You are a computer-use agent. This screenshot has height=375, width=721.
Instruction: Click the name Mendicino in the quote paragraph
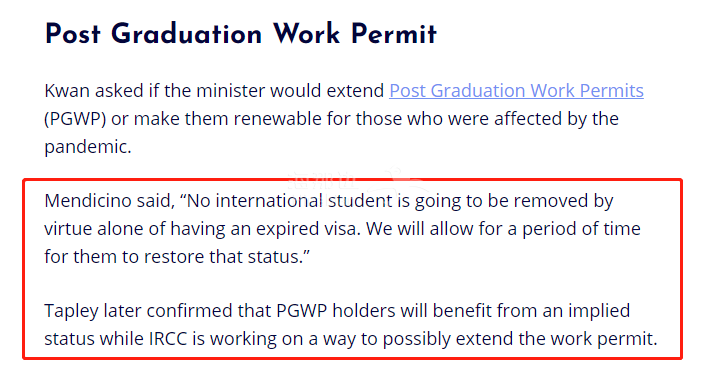tap(88, 201)
